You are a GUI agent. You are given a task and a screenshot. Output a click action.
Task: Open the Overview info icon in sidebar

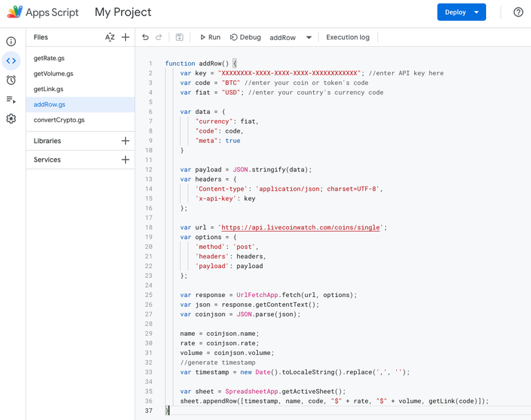11,41
